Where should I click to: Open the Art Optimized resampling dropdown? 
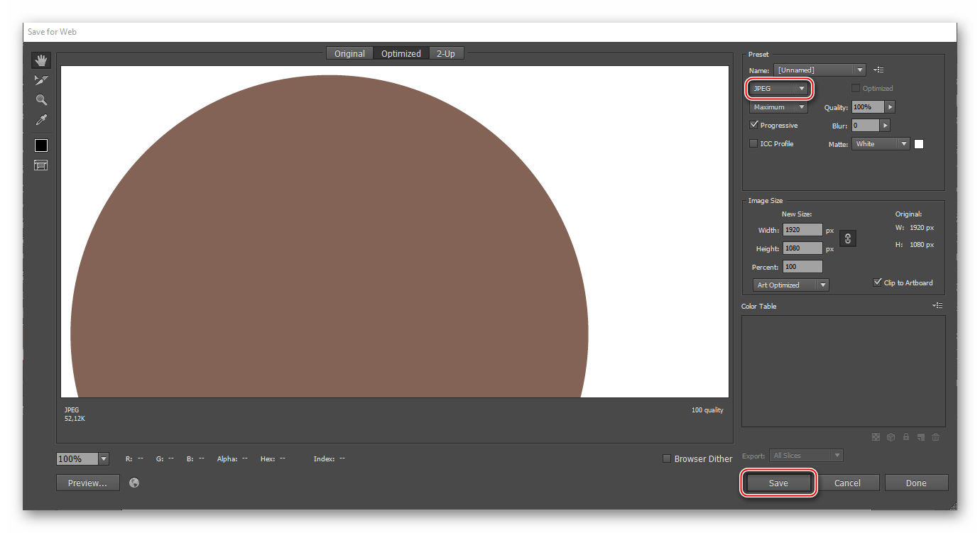click(x=790, y=285)
